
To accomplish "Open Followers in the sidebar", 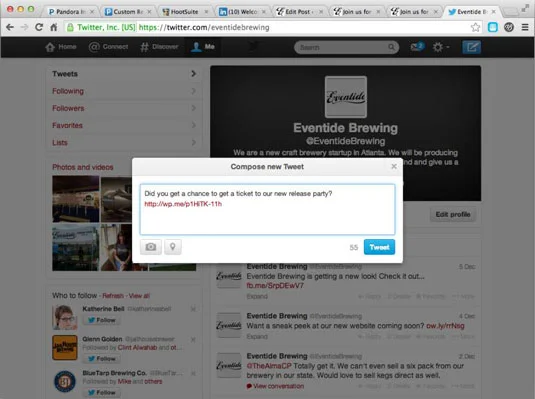I will tap(125, 108).
